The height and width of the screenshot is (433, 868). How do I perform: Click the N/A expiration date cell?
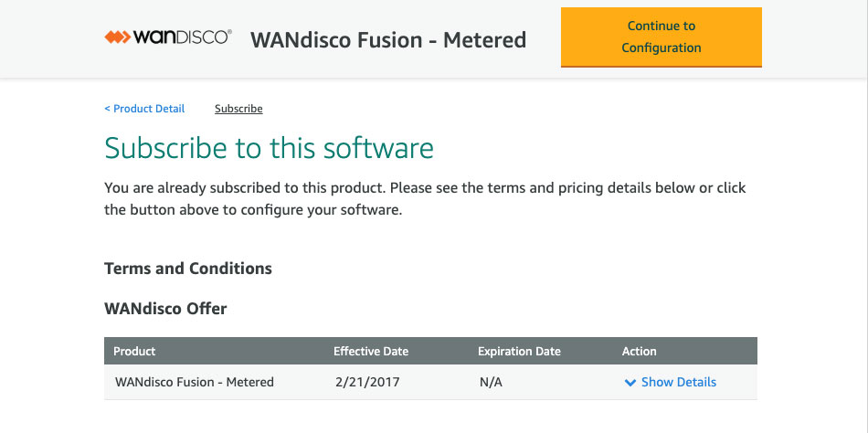tap(491, 382)
